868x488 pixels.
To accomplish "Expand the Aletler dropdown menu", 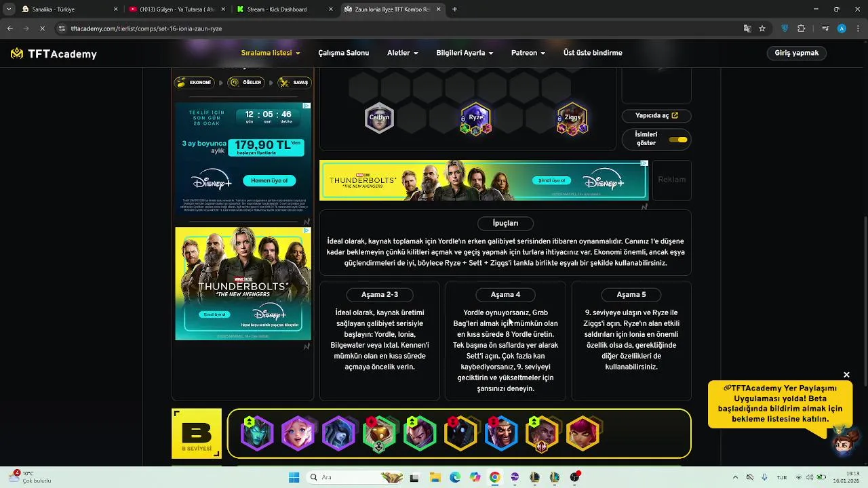I will [x=402, y=53].
